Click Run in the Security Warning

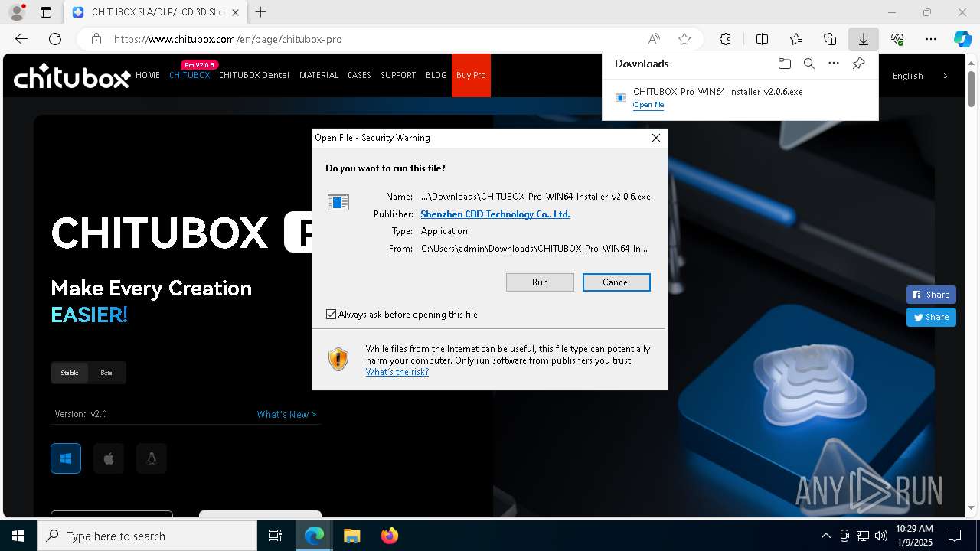click(540, 282)
